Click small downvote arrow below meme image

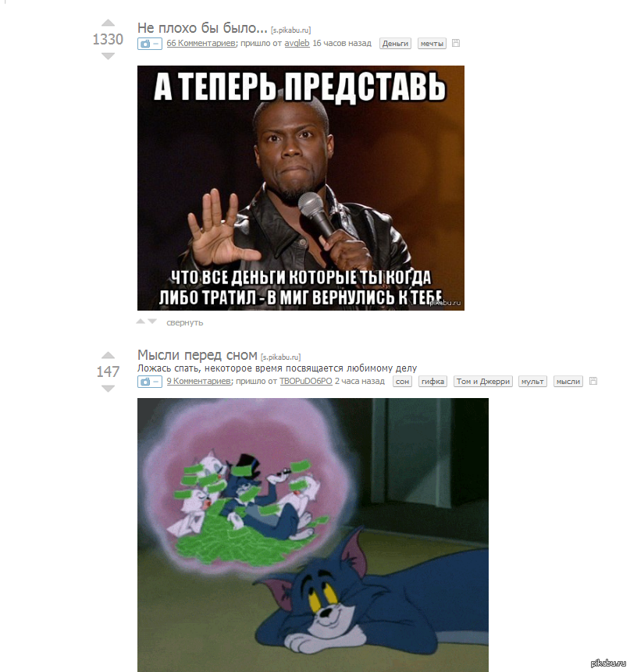point(152,322)
